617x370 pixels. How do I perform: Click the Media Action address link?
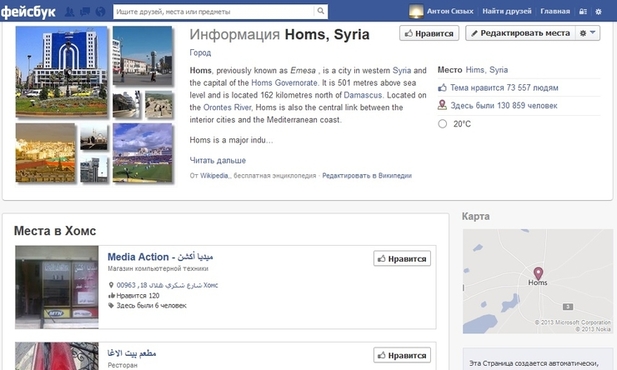tap(167, 285)
